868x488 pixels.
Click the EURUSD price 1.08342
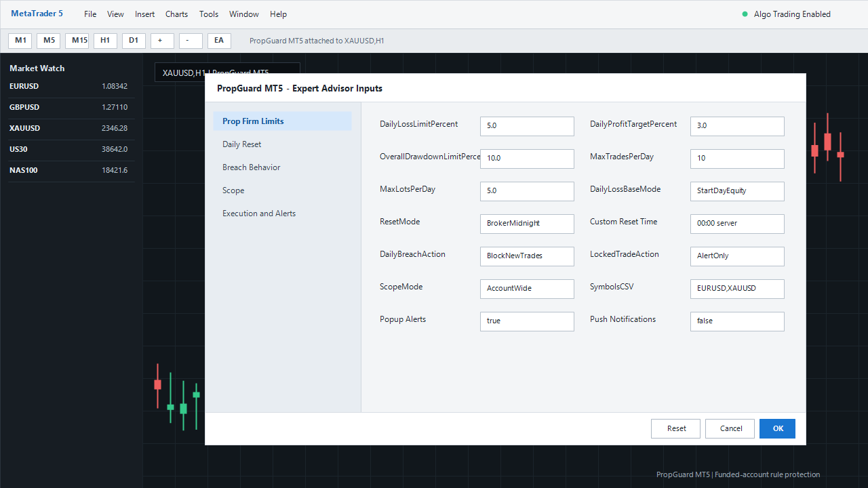(x=115, y=87)
